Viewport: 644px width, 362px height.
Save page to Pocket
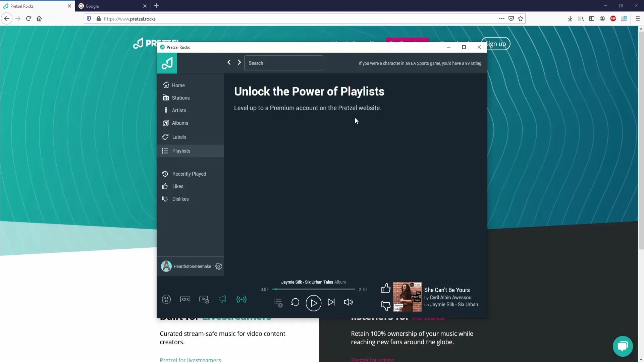(x=511, y=19)
